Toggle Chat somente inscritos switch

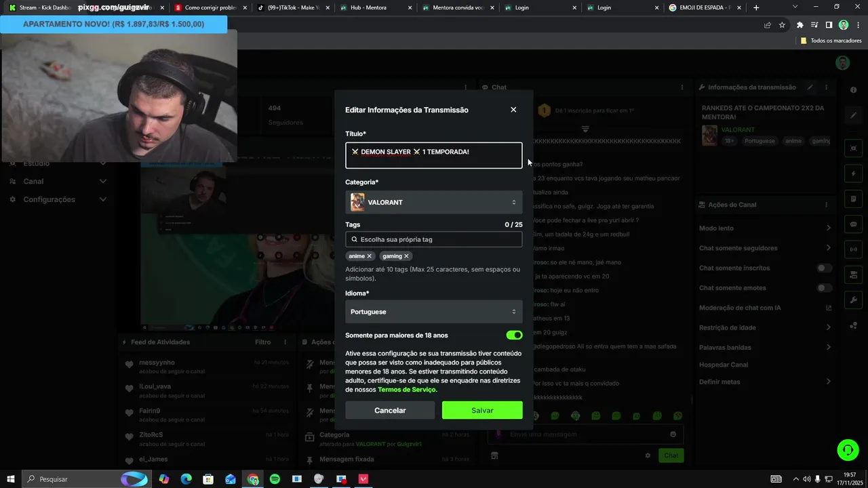pos(824,268)
